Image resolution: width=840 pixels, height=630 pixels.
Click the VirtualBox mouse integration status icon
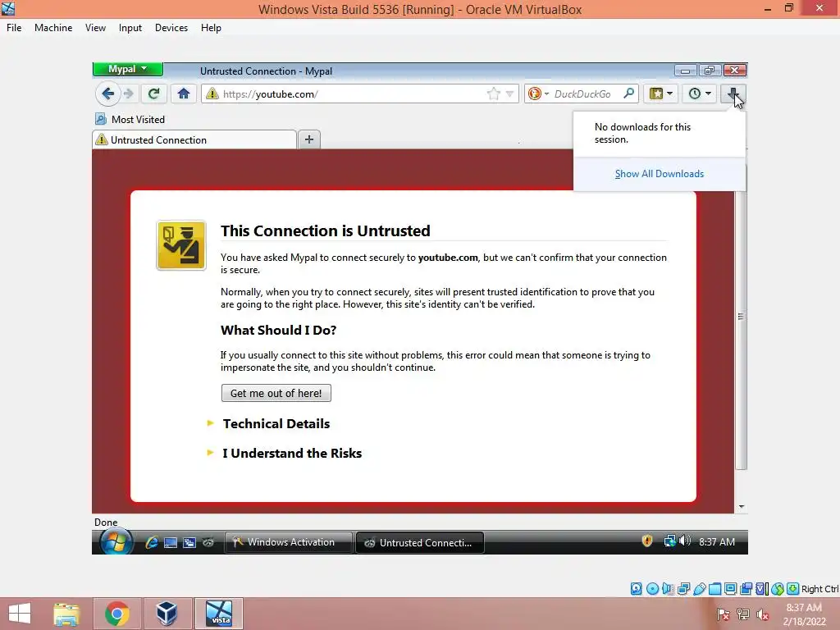click(x=778, y=589)
